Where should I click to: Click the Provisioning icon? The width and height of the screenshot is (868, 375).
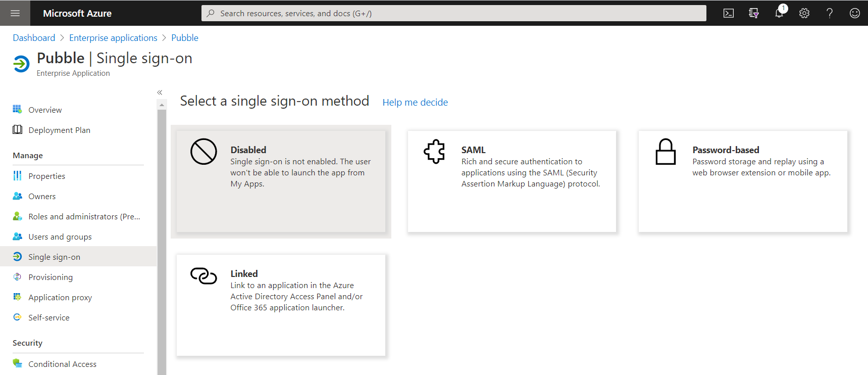pyautogui.click(x=17, y=276)
